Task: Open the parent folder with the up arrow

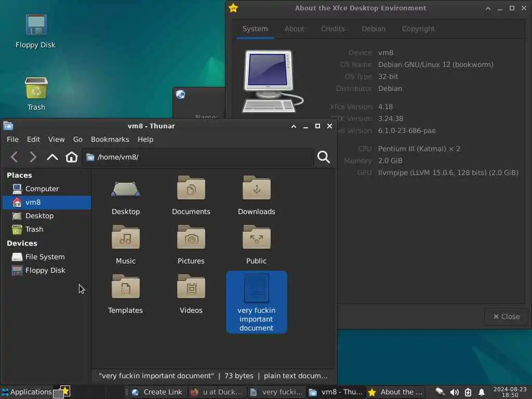Action: 52,157
